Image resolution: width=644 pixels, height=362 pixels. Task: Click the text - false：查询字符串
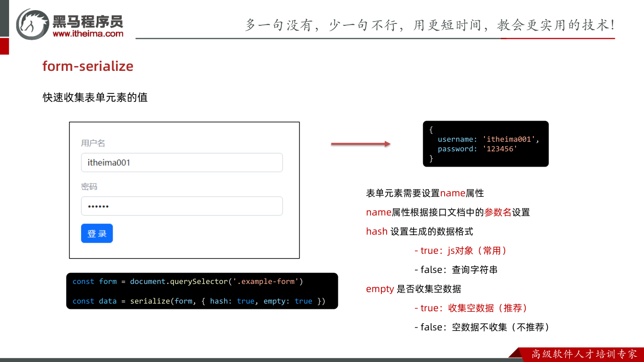pos(456,270)
